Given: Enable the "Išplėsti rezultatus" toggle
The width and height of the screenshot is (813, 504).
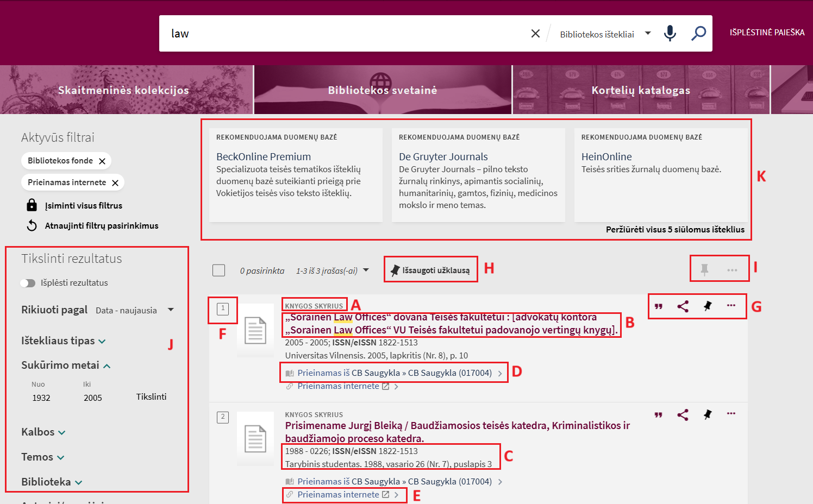Looking at the screenshot, I should (28, 282).
